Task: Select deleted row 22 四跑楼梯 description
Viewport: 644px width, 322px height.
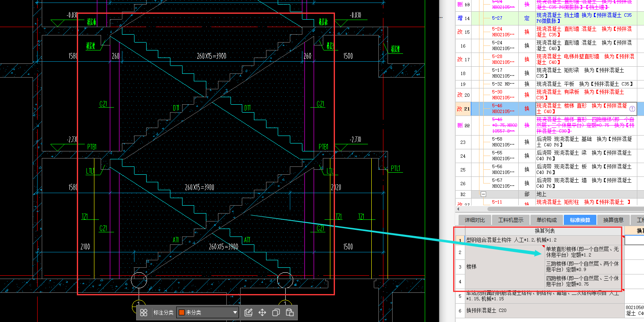Action: coord(586,125)
